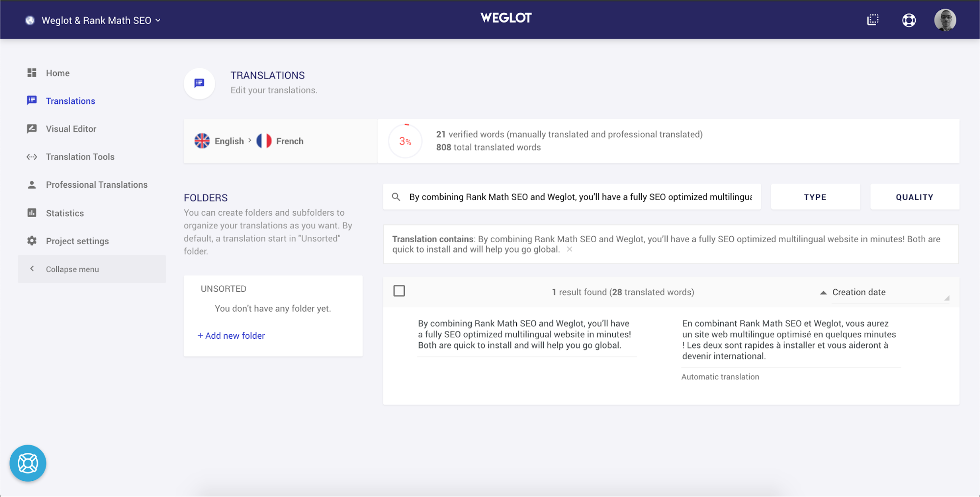Remove the Translation contains filter
This screenshot has height=497, width=980.
tap(569, 249)
